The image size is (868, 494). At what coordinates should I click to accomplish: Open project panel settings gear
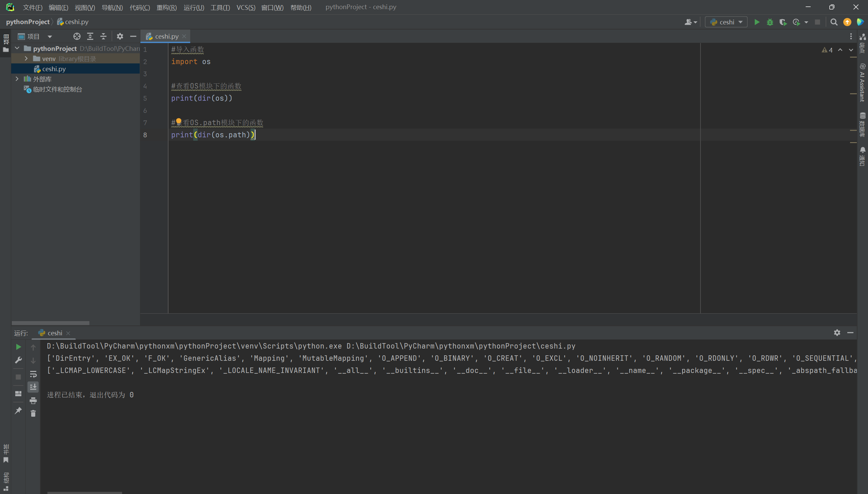pos(120,36)
